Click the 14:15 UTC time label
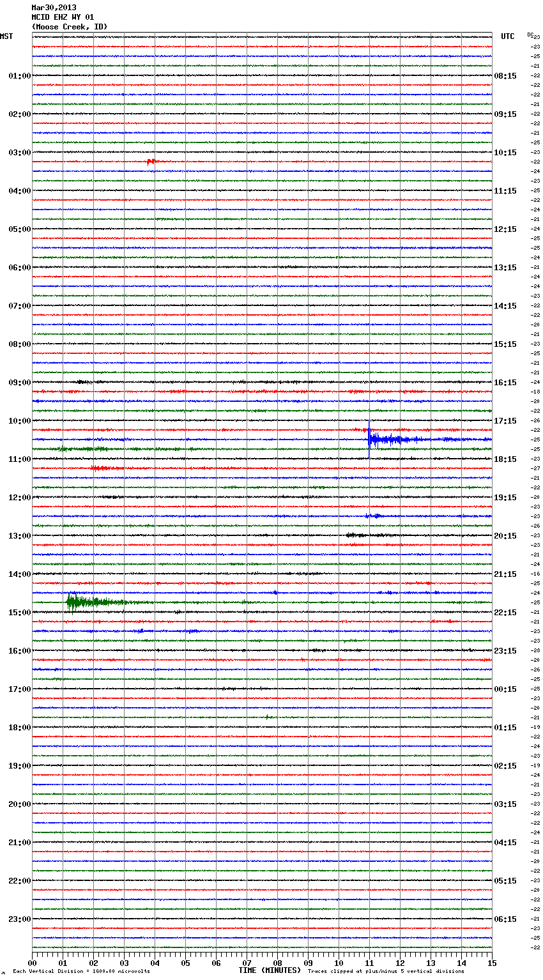The height and width of the screenshot is (980, 543). [x=505, y=306]
